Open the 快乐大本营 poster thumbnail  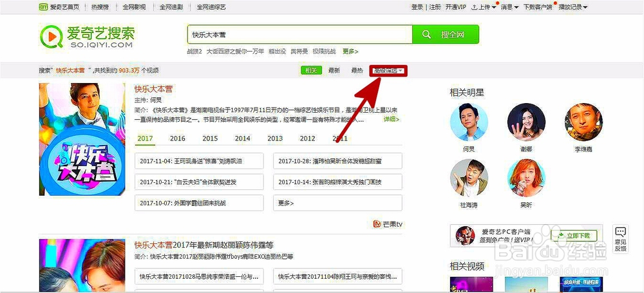[82, 139]
